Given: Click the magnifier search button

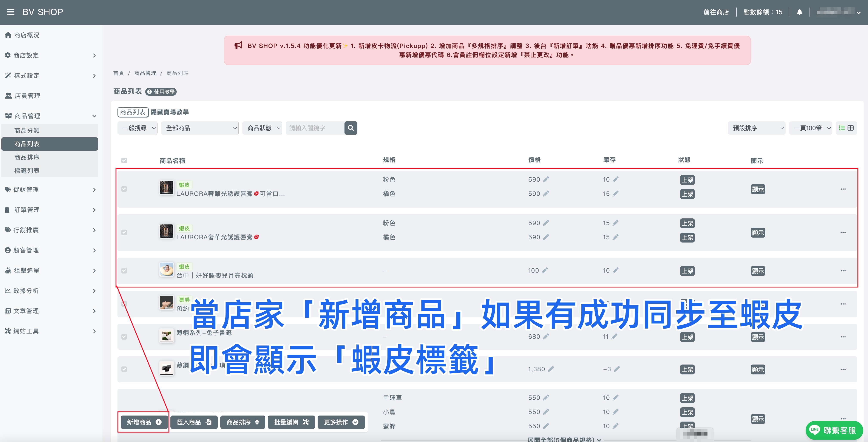Looking at the screenshot, I should click(351, 128).
